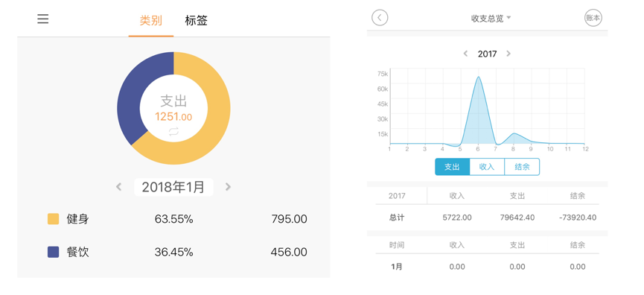Image resolution: width=644 pixels, height=295 pixels.
Task: Open the 2018年1月 date picker
Action: 173,187
